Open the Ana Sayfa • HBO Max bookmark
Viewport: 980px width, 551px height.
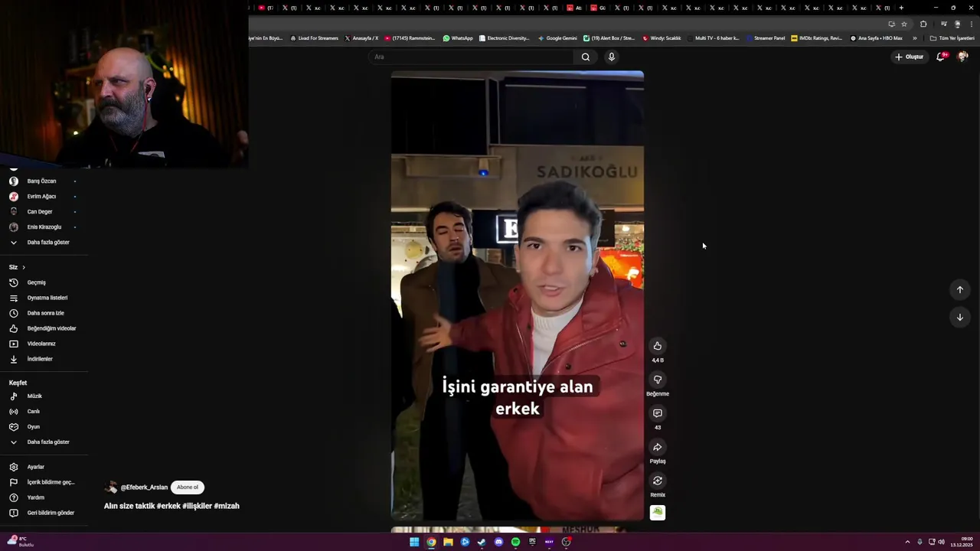(x=877, y=38)
